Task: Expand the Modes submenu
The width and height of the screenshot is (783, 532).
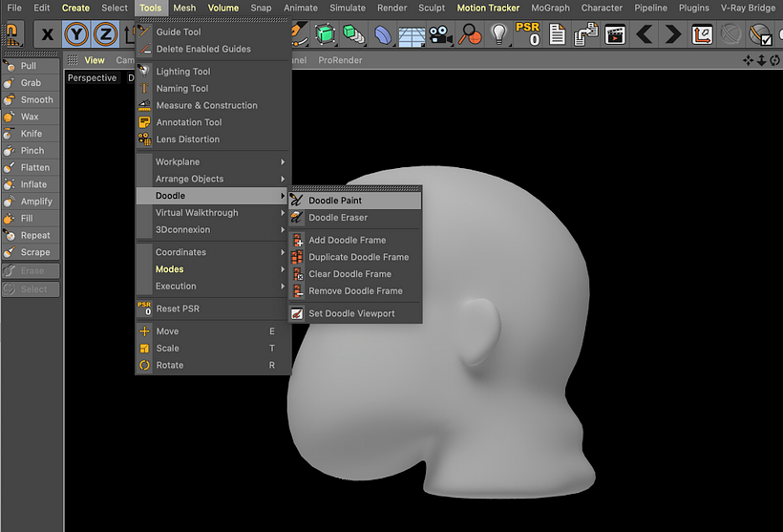Action: [x=214, y=269]
